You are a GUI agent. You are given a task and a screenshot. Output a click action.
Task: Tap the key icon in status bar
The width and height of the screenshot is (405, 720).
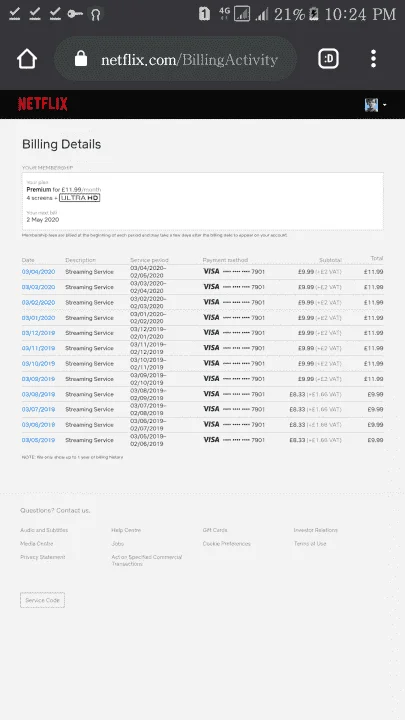pyautogui.click(x=75, y=14)
